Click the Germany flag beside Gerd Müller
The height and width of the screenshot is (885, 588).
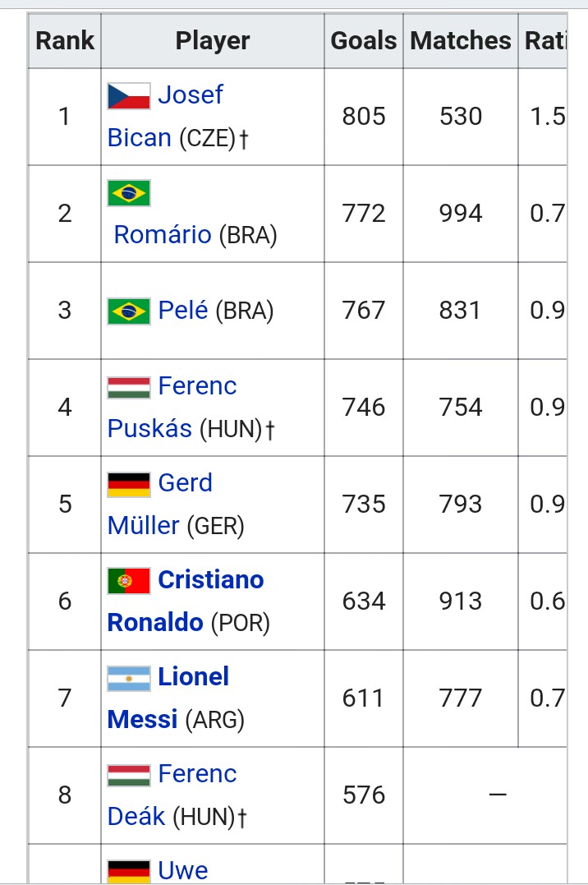tap(129, 485)
